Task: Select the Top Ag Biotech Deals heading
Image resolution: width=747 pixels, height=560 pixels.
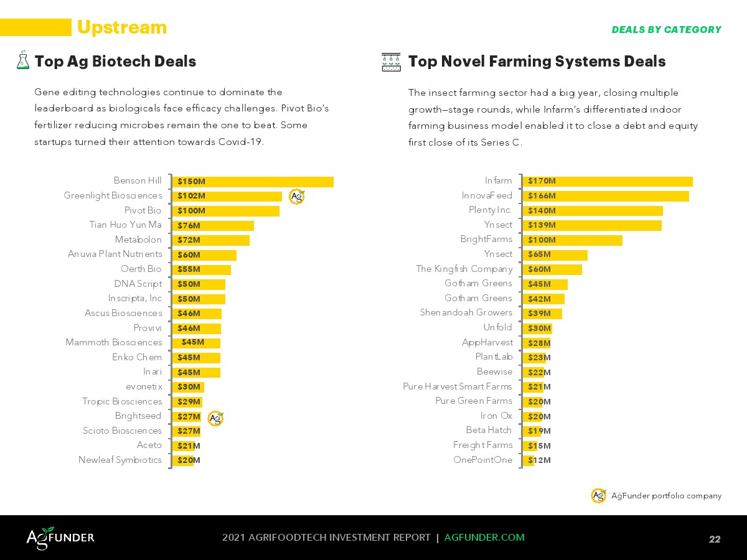Action: (115, 62)
